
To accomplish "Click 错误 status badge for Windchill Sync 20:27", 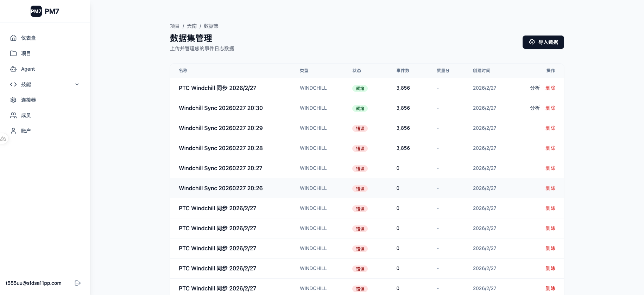I will [x=360, y=168].
